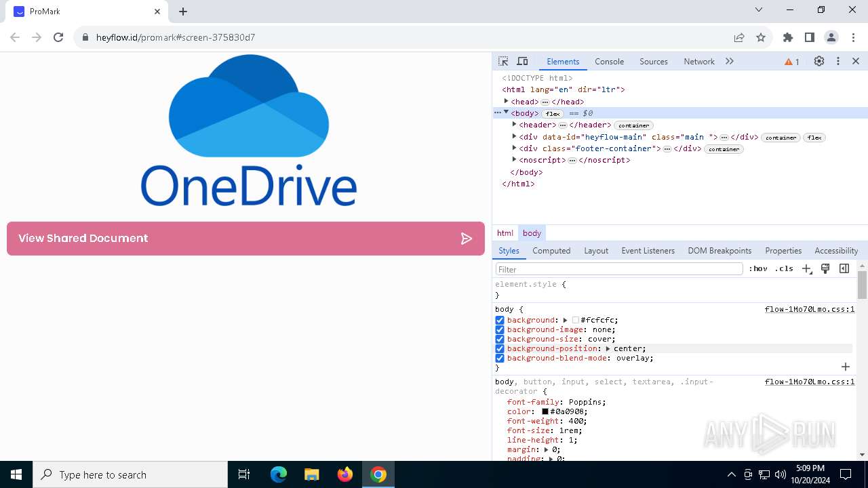The image size is (868, 488).
Task: Launch Firefox from the taskbar
Action: click(345, 474)
